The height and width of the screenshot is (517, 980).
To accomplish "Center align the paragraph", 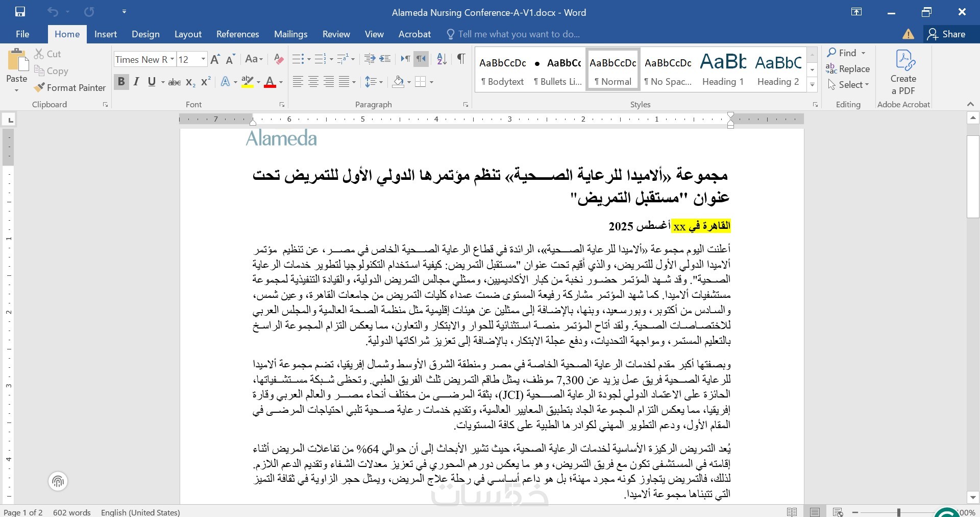I will tap(313, 82).
